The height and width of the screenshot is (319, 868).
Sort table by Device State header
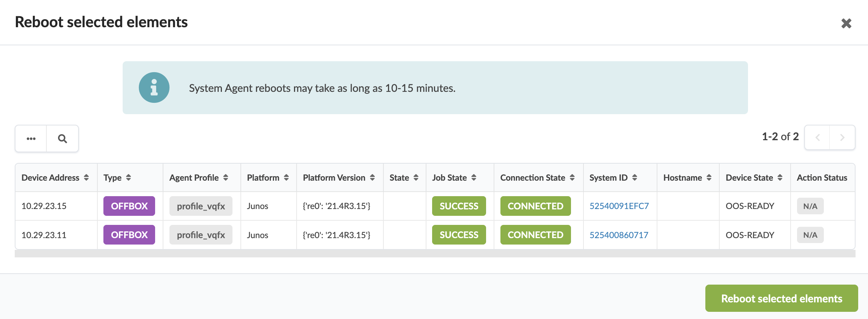click(780, 178)
